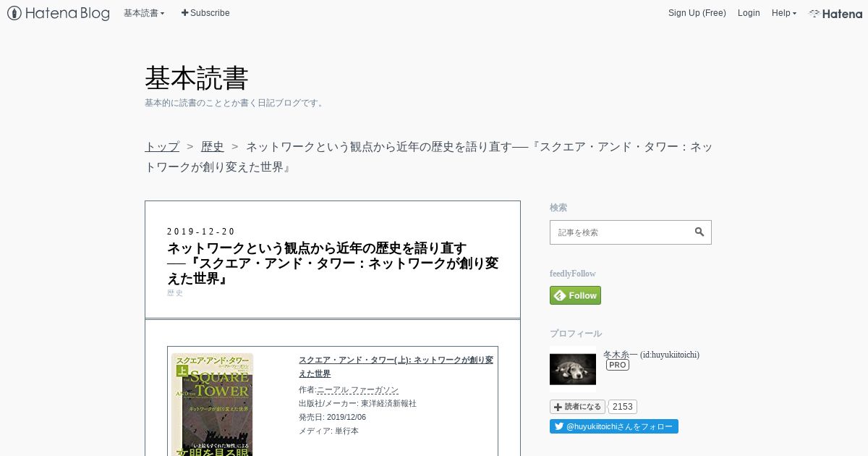The image size is (868, 456).
Task: Click the Twitter @huyukiitoichi follow button
Action: point(614,426)
